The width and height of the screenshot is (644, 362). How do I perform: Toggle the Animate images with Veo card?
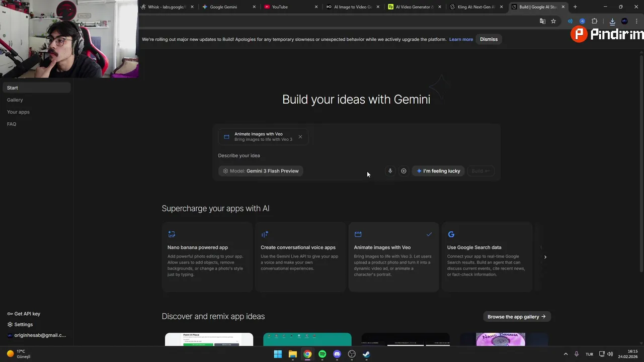click(x=393, y=257)
